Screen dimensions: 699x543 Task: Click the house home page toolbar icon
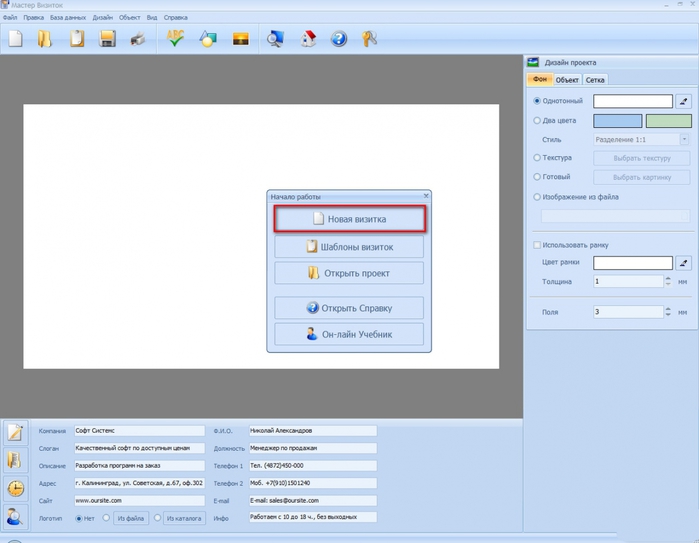[x=308, y=38]
